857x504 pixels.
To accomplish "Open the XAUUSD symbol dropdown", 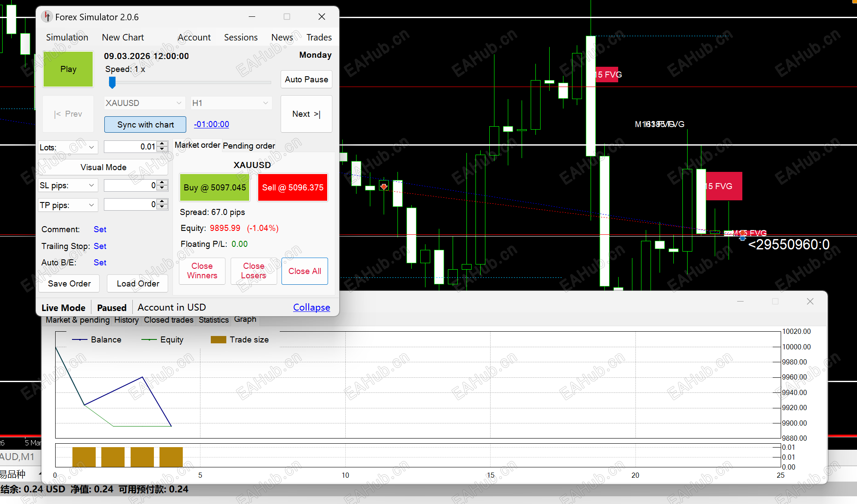I will (144, 103).
